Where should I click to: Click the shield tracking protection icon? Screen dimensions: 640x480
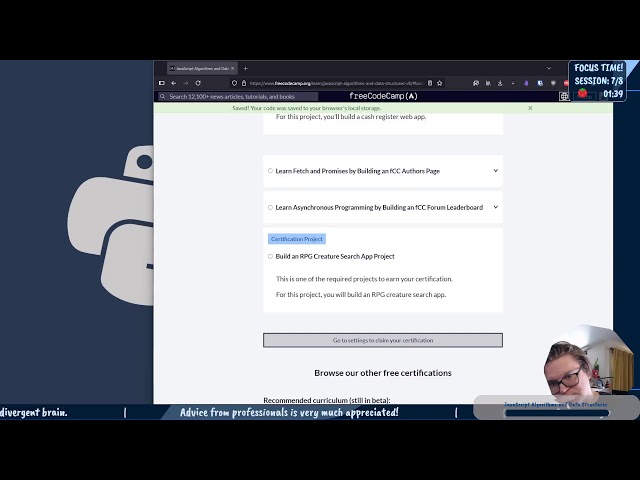234,83
